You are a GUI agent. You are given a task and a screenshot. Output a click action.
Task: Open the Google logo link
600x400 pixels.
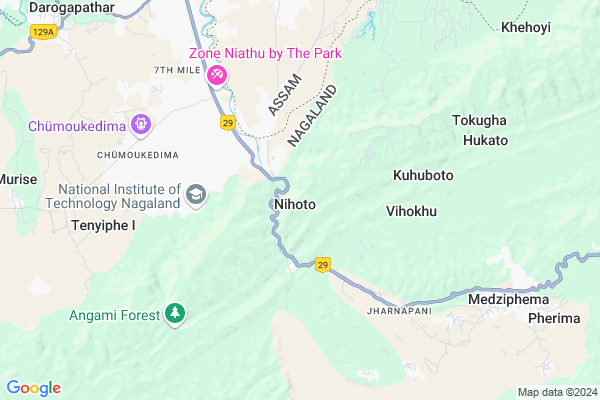34,388
